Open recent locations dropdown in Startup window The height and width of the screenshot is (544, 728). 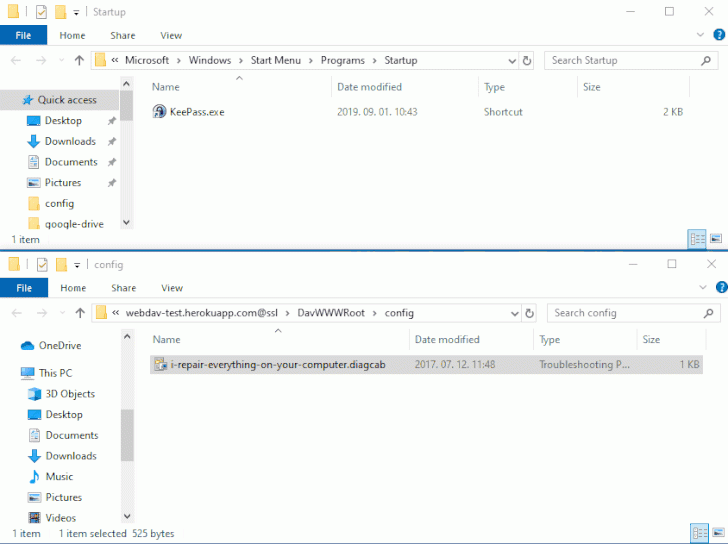62,60
